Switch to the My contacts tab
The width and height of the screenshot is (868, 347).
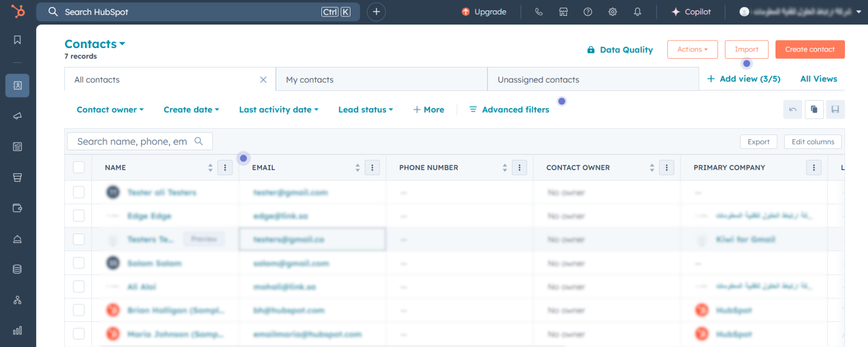pyautogui.click(x=382, y=80)
